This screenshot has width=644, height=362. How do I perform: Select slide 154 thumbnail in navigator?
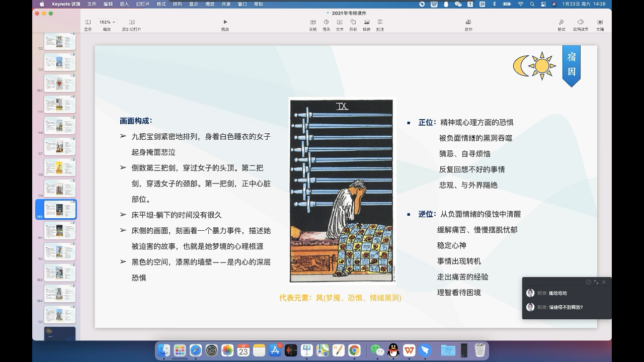coord(60,83)
